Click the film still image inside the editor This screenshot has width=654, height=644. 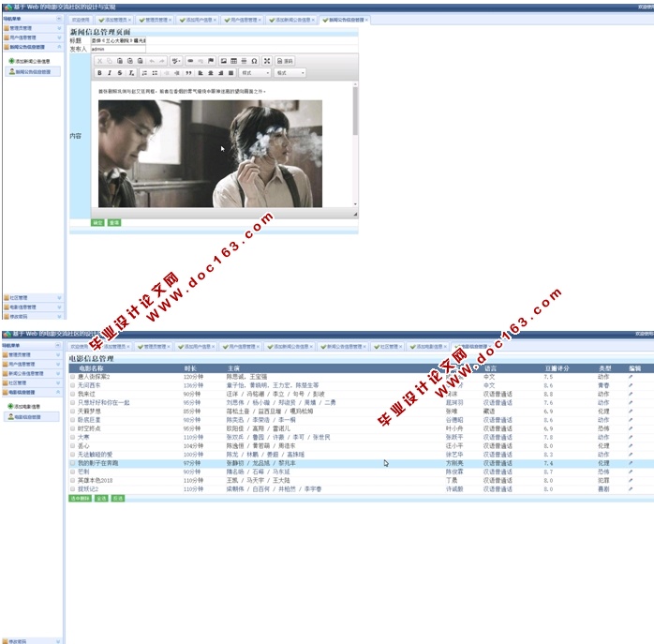point(210,154)
